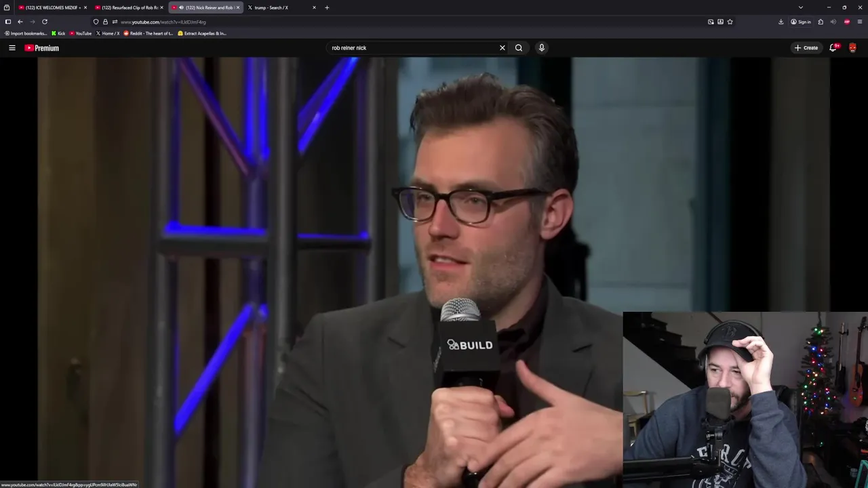Screen dimensions: 868x488
Task: Click the install page icon in the address bar
Action: point(720,22)
